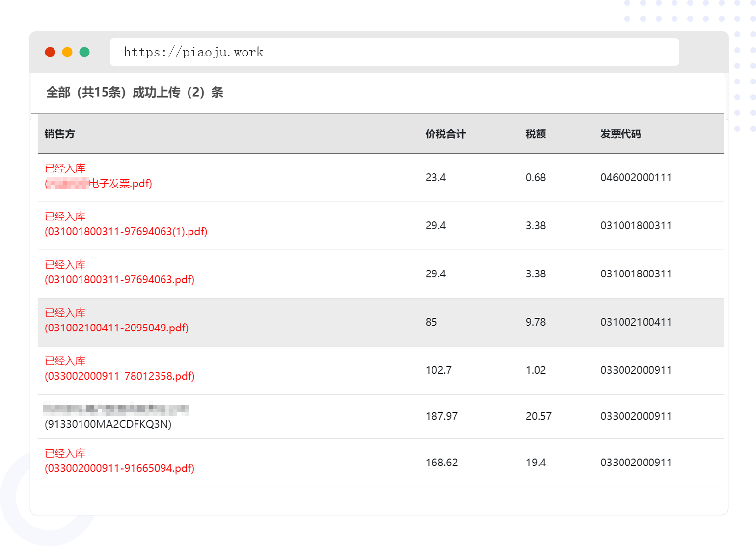Open 031001800311-97694063.pdf link
Viewport: 756px width, 546px height.
tap(119, 280)
